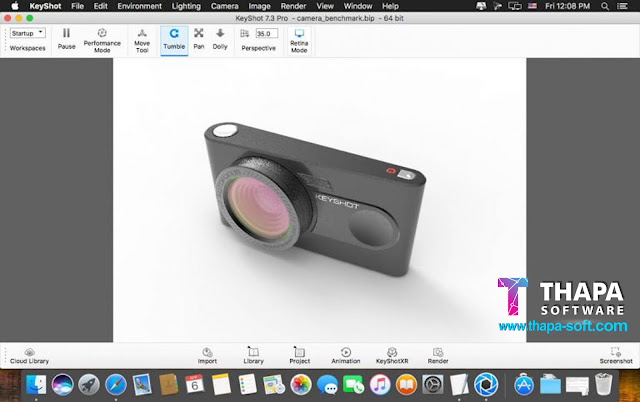Activate the Dolly camera tool
This screenshot has width=640, height=402.
[220, 39]
